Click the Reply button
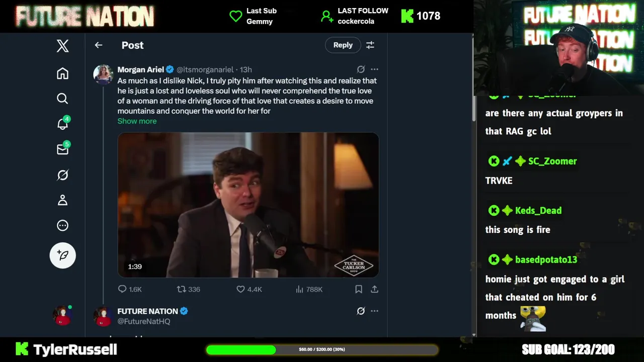This screenshot has height=362, width=644. click(343, 45)
